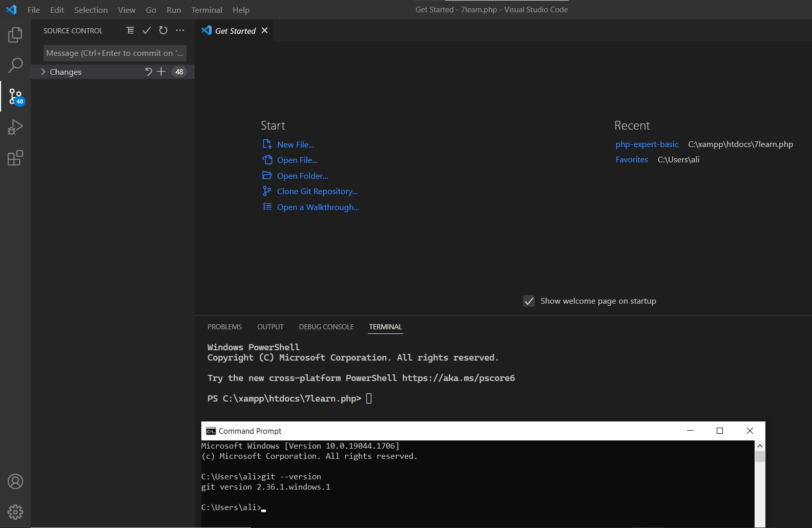This screenshot has height=528, width=812.
Task: Expand the Changes section chevron
Action: pos(43,72)
